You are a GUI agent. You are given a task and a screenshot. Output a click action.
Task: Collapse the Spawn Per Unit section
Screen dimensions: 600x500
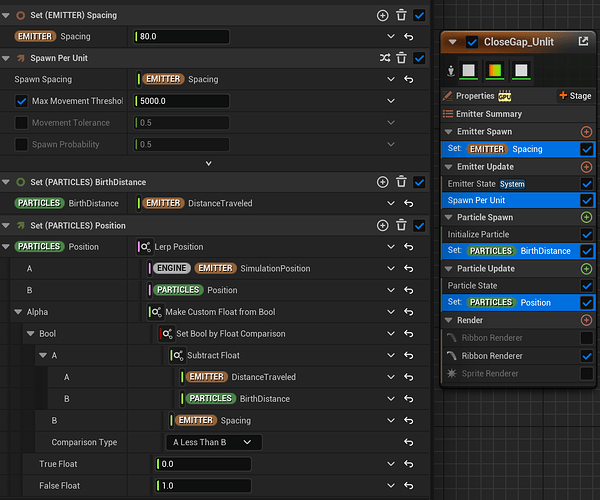click(6, 58)
